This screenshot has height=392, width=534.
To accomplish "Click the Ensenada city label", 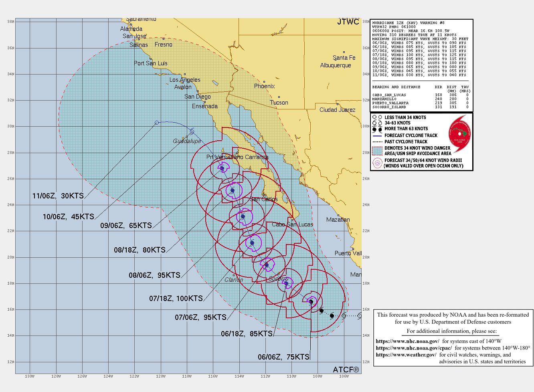I will [x=205, y=106].
